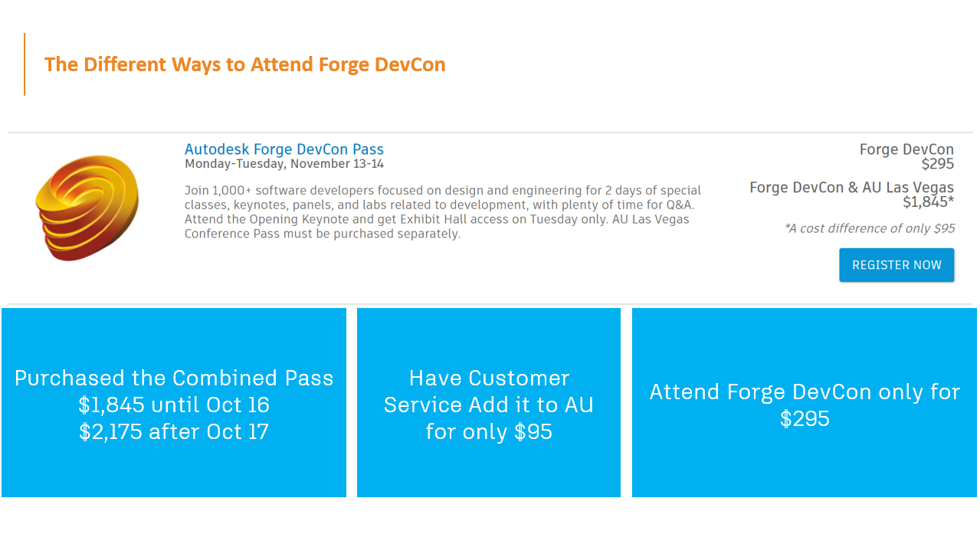Viewport: 980px width, 544px height.
Task: Click the orange vertical title accent bar
Action: (x=25, y=64)
